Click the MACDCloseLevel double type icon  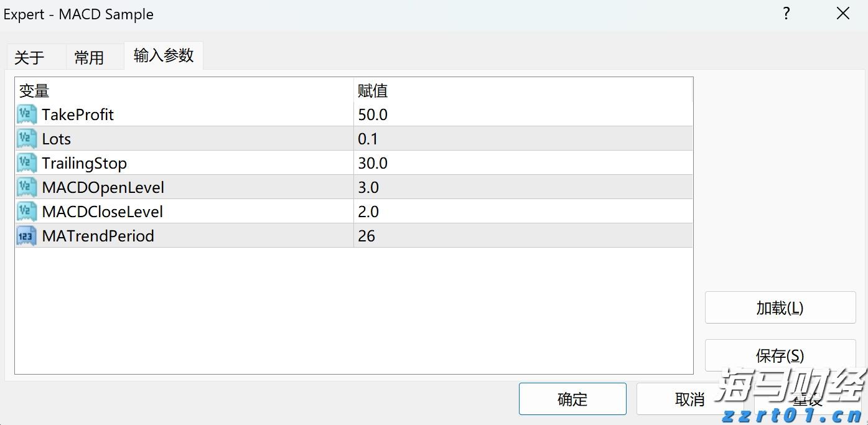coord(26,212)
